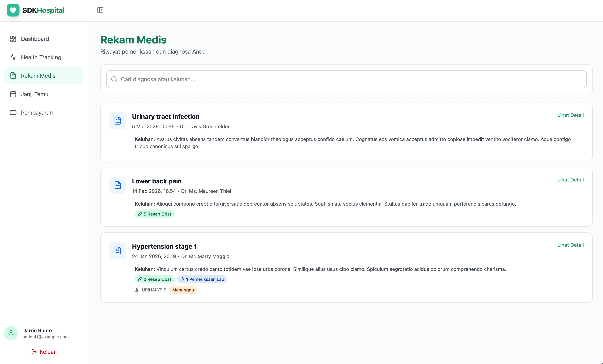Collapse the sidebar panel toggle icon

click(x=100, y=10)
